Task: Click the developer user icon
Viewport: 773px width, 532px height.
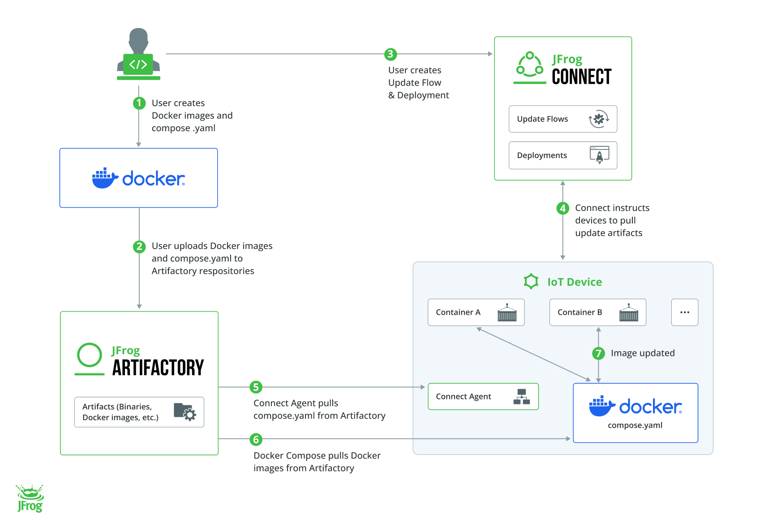Action: 138,54
